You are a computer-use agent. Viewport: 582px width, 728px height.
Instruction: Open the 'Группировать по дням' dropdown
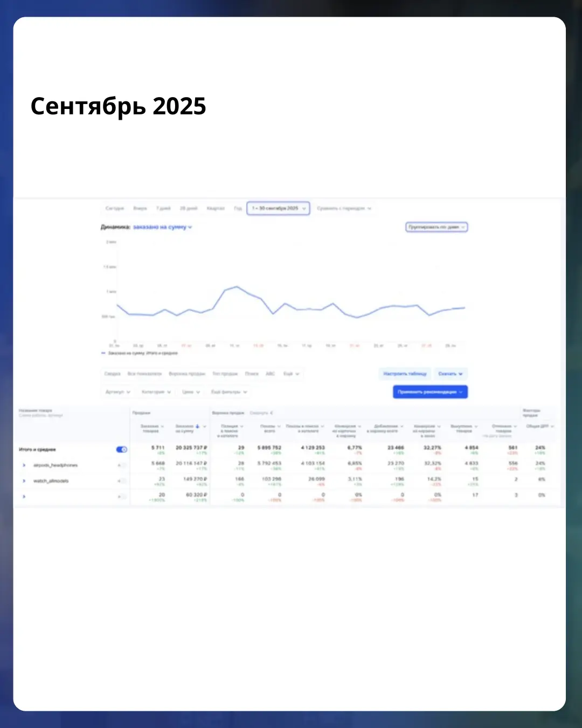click(436, 227)
